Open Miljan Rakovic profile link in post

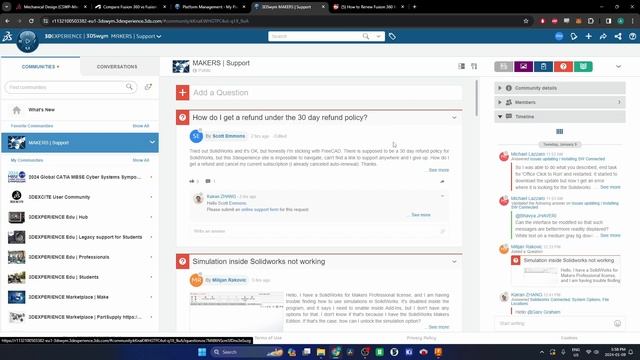(x=229, y=280)
